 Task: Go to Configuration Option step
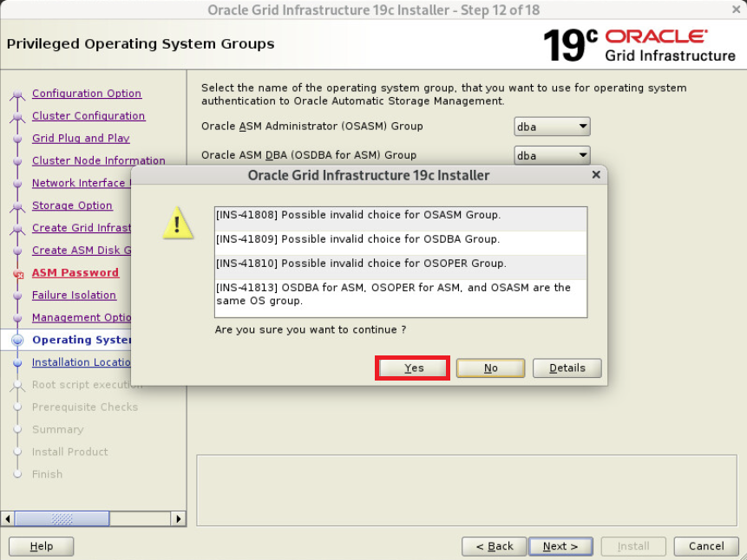(87, 94)
